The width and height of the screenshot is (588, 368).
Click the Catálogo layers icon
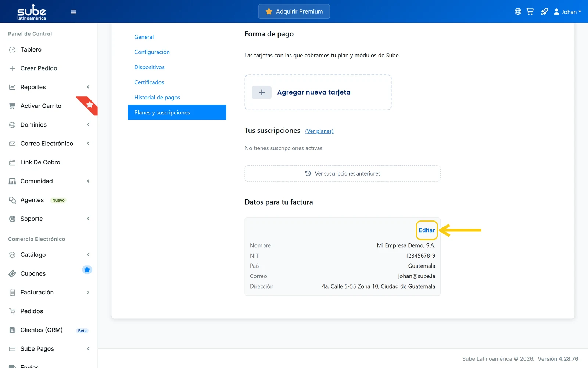point(12,255)
